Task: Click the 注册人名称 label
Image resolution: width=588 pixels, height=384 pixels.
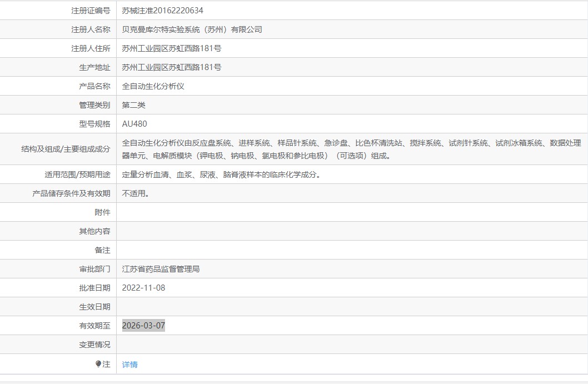Action: click(91, 29)
